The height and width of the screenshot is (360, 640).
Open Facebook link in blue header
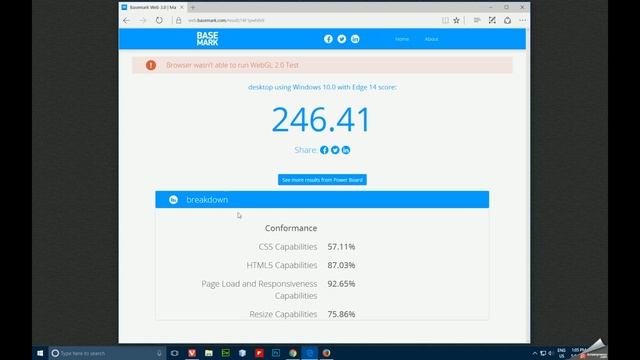[x=328, y=39]
